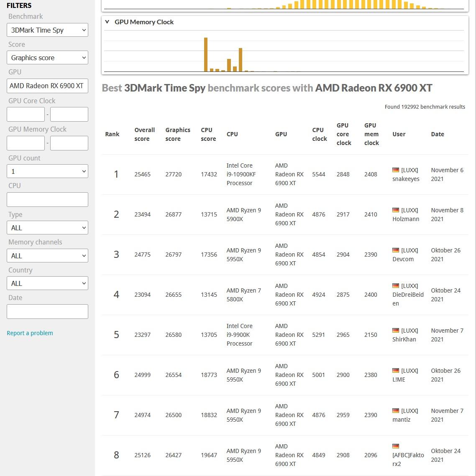This screenshot has width=476, height=476.
Task: Click the German flag icon beside mantiz
Action: coord(396,410)
